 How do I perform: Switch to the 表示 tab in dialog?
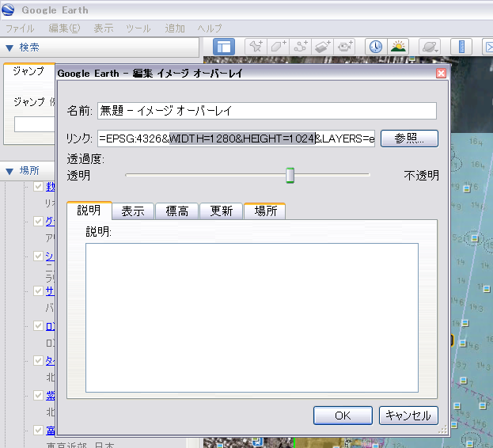pyautogui.click(x=133, y=211)
